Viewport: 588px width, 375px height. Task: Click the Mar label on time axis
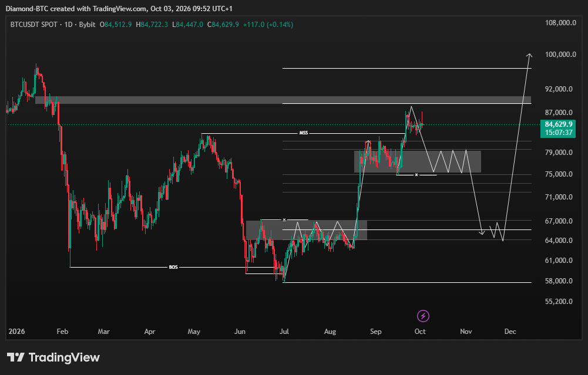[x=103, y=332]
